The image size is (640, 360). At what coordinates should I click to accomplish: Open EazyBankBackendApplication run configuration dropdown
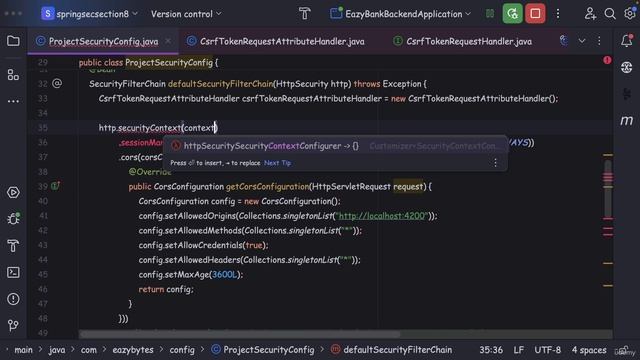pos(400,14)
